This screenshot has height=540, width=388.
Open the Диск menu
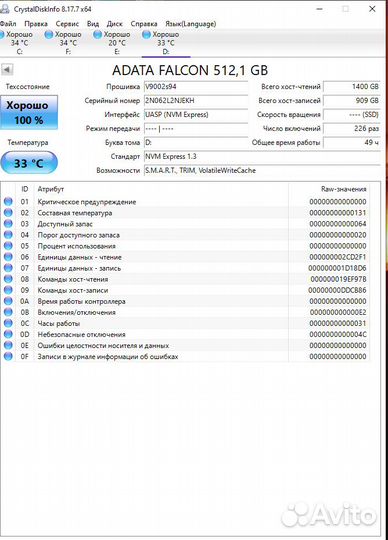[115, 24]
